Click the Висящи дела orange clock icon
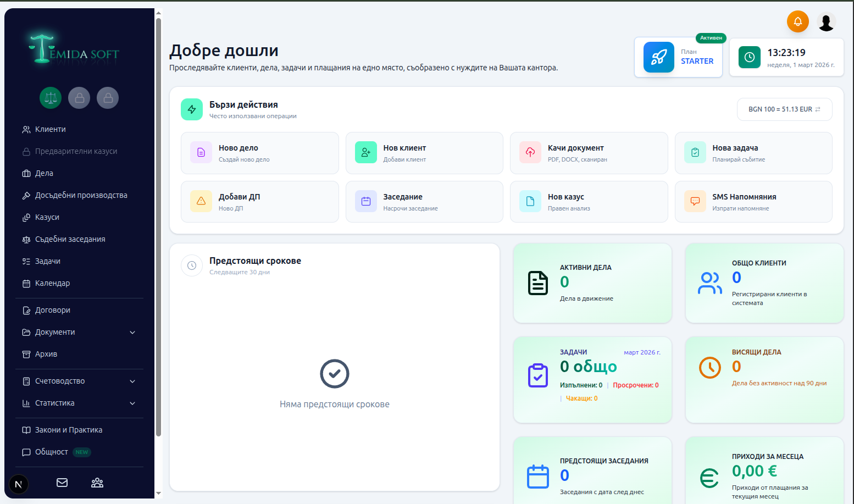854x504 pixels. click(710, 367)
